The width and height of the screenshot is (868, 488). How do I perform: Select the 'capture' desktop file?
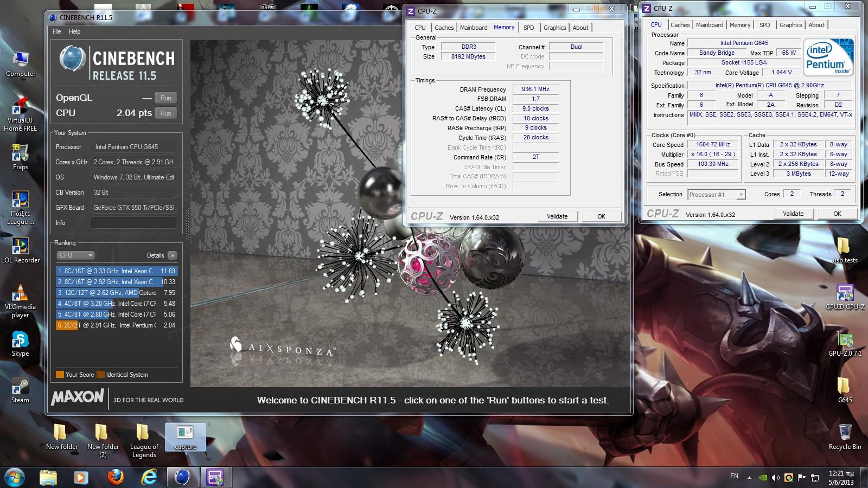[x=185, y=437]
